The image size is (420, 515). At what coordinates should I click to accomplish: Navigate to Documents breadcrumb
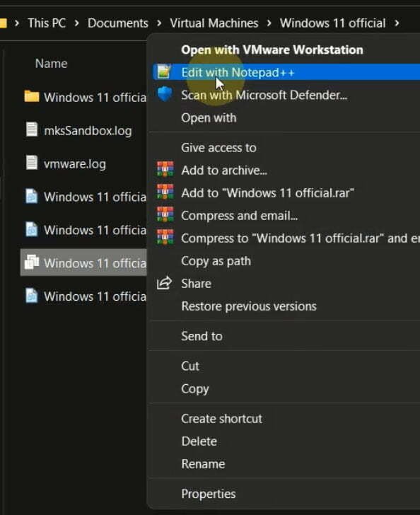118,23
